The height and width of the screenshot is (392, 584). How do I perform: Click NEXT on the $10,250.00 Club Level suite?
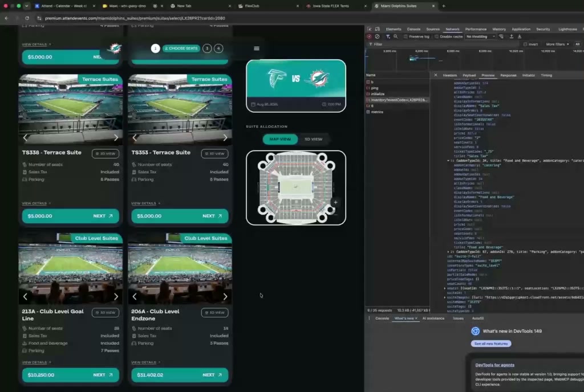(x=103, y=375)
